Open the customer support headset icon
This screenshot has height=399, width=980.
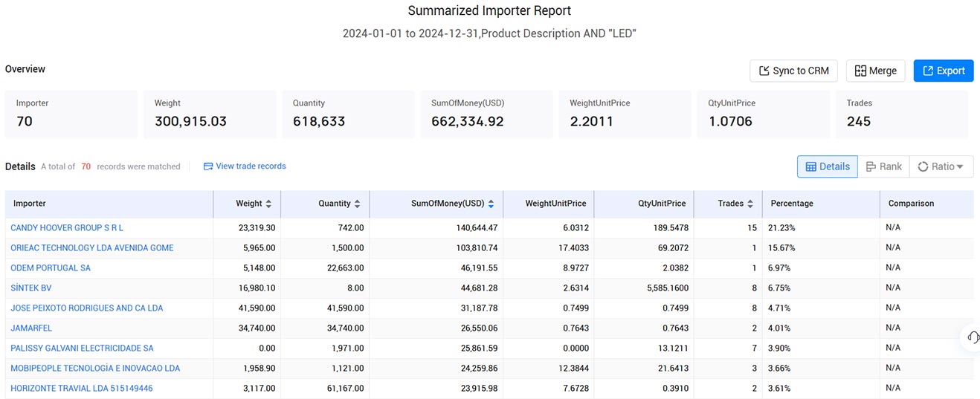[973, 337]
